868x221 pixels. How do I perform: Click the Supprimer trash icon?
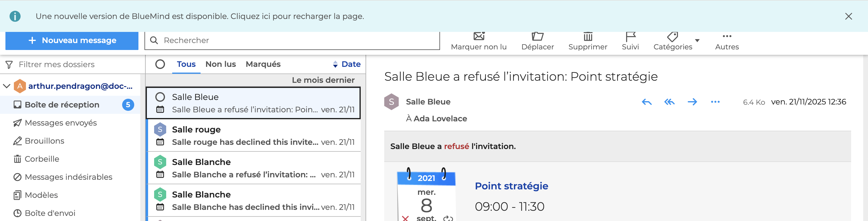coord(588,37)
